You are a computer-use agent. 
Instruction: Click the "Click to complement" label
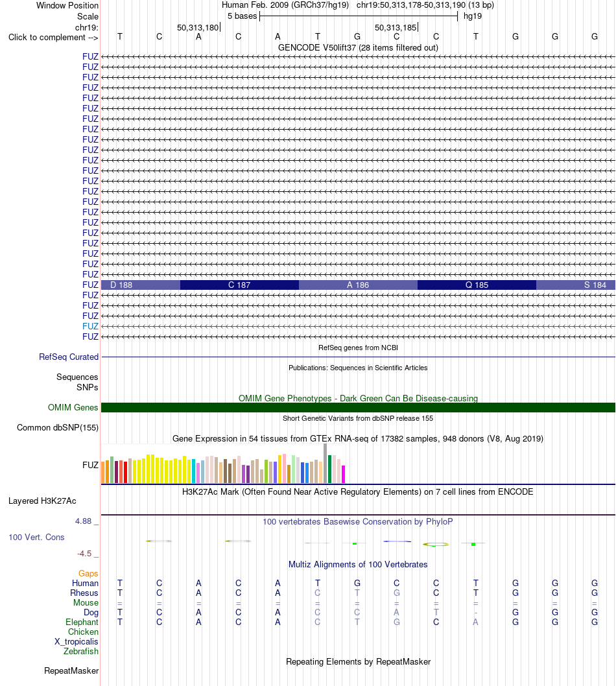[x=53, y=37]
